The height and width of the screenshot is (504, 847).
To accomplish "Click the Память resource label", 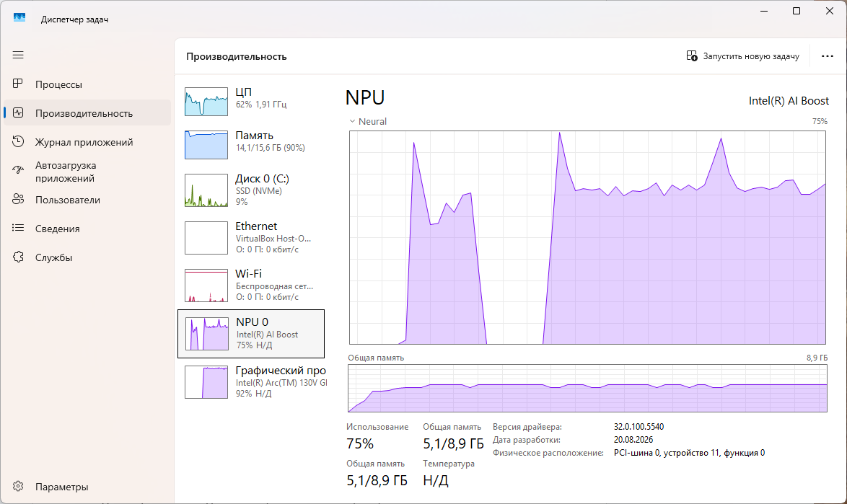I will pyautogui.click(x=254, y=135).
